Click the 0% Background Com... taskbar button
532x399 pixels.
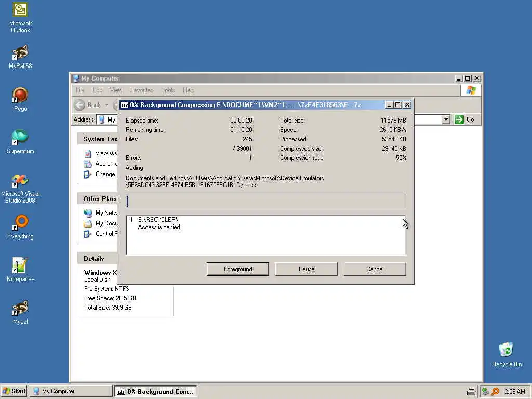coord(156,392)
